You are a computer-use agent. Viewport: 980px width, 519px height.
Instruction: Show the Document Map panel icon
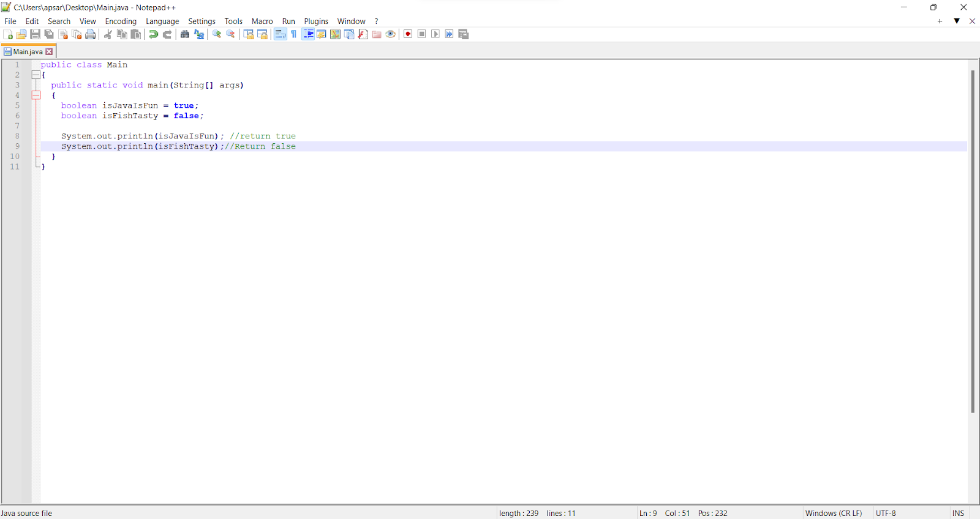(x=335, y=34)
